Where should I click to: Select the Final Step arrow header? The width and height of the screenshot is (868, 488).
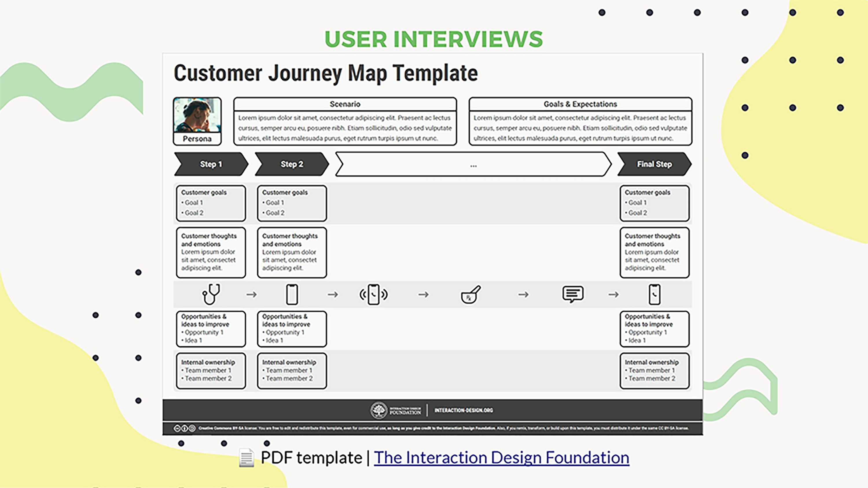point(654,164)
